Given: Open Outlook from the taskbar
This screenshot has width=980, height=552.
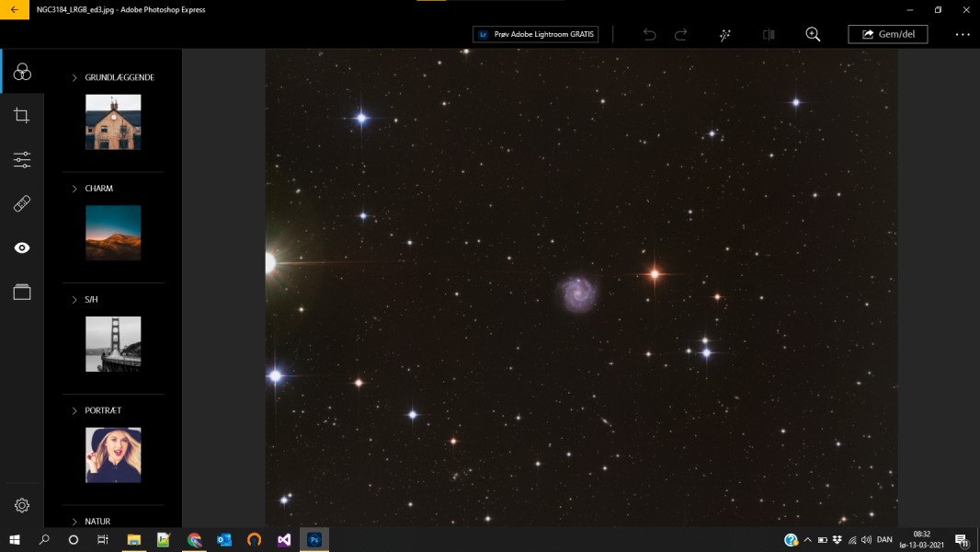Looking at the screenshot, I should [x=224, y=539].
